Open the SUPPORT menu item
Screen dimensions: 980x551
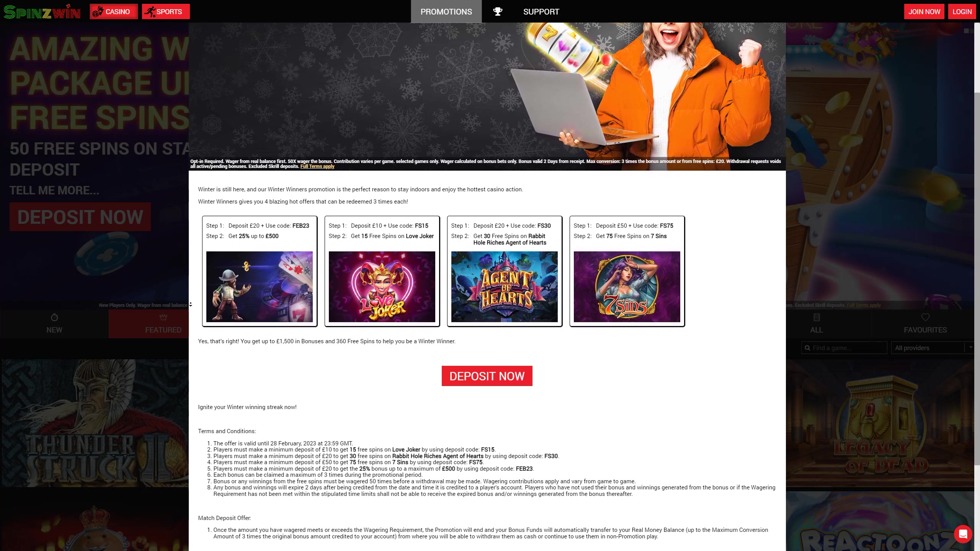point(541,11)
